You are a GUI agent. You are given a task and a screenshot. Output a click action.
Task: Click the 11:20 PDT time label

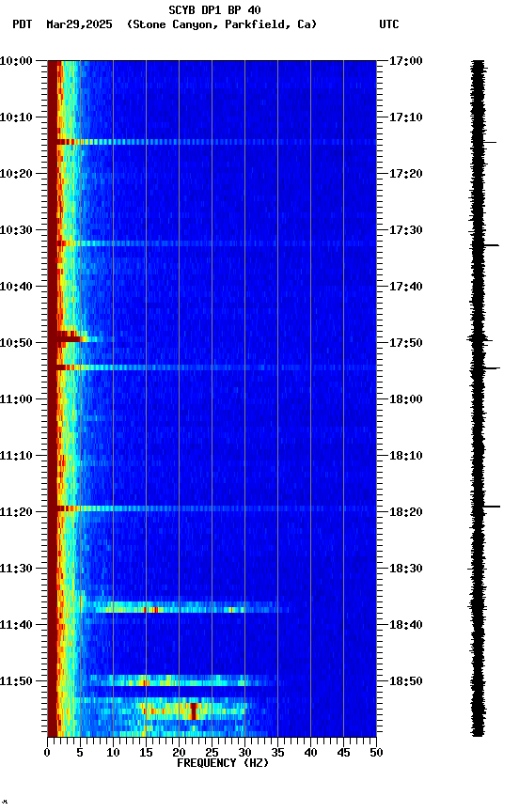(16, 512)
